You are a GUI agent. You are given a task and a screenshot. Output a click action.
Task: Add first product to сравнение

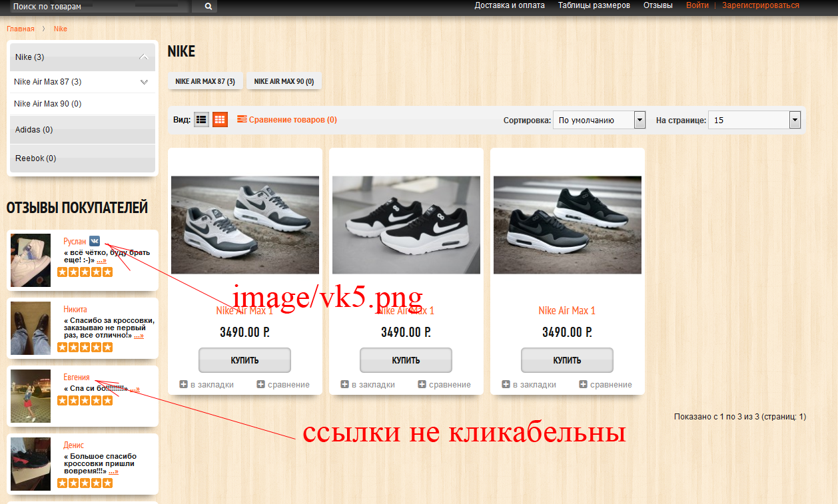[283, 384]
